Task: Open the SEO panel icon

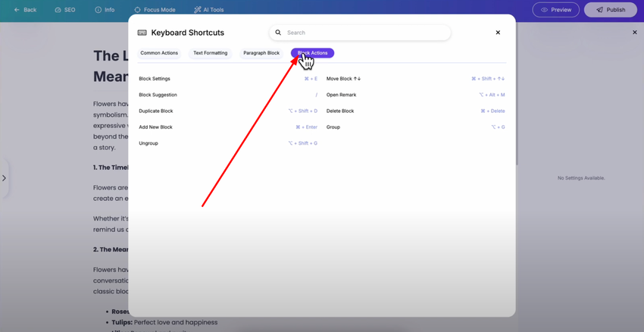Action: click(58, 10)
